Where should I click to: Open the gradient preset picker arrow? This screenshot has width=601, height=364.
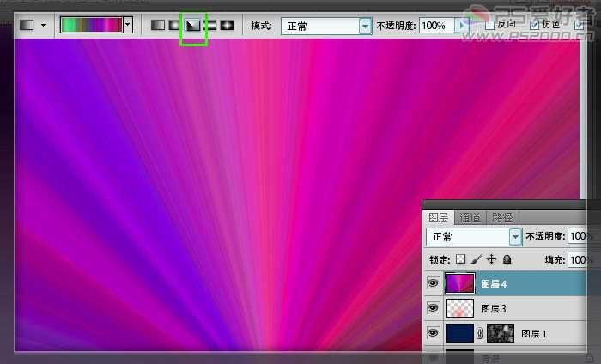128,26
